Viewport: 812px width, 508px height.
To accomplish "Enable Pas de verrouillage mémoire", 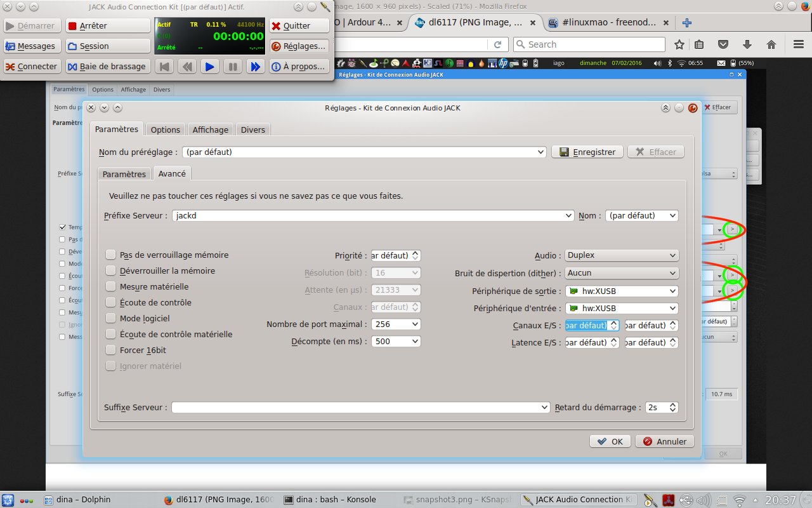I will point(111,255).
